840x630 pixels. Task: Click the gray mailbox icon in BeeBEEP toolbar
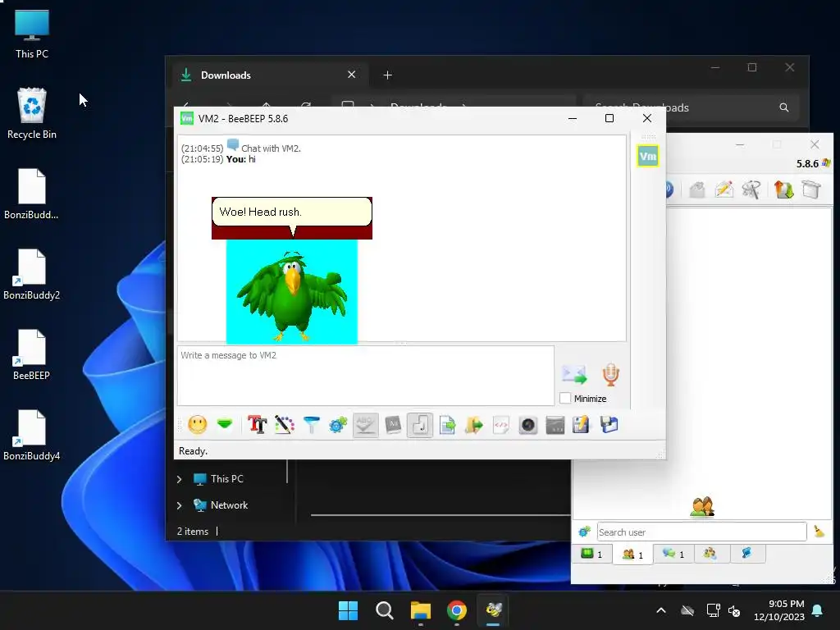pyautogui.click(x=697, y=189)
